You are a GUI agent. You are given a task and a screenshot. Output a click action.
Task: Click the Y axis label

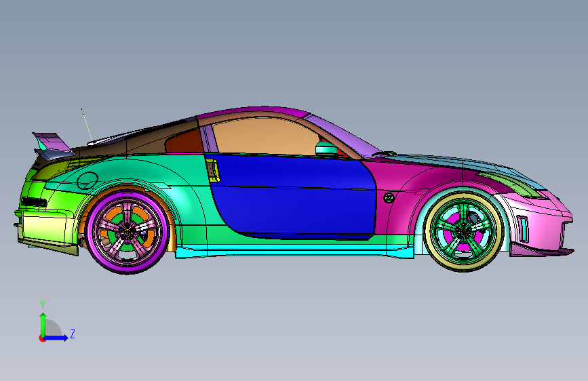click(x=43, y=305)
